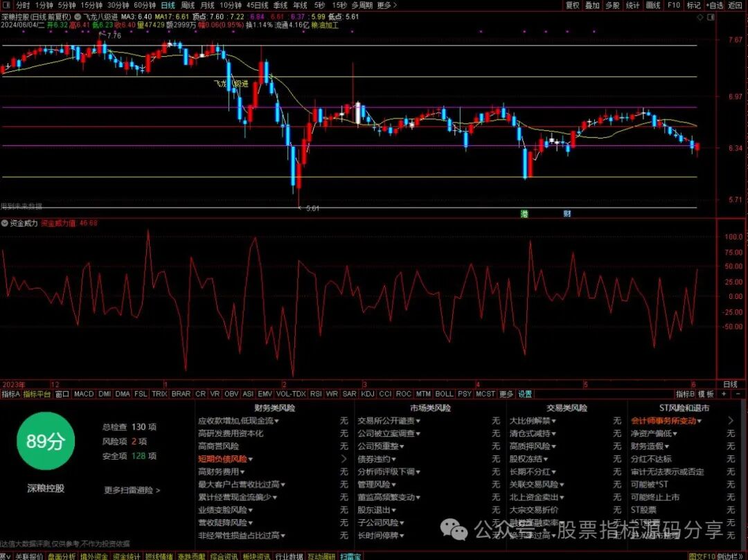Click the 指标A button

click(10, 394)
